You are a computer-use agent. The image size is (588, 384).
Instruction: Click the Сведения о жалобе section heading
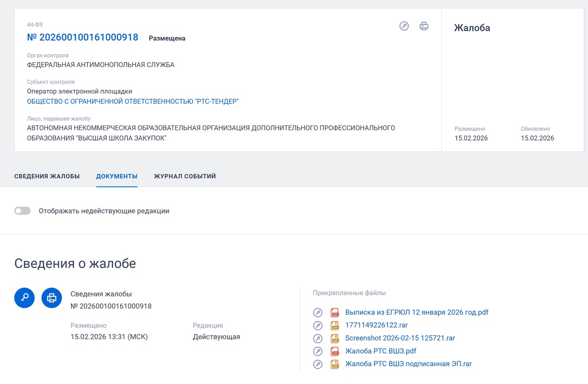75,264
